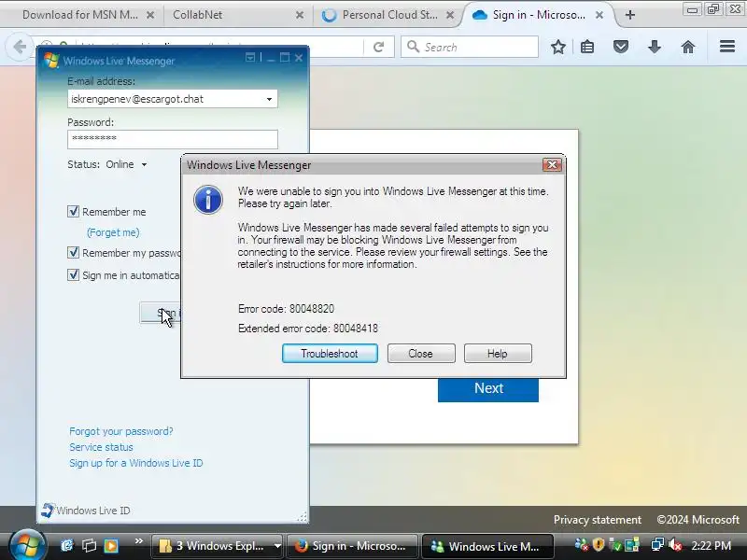
Task: Click the 2:22 PM clock
Action: click(x=712, y=545)
